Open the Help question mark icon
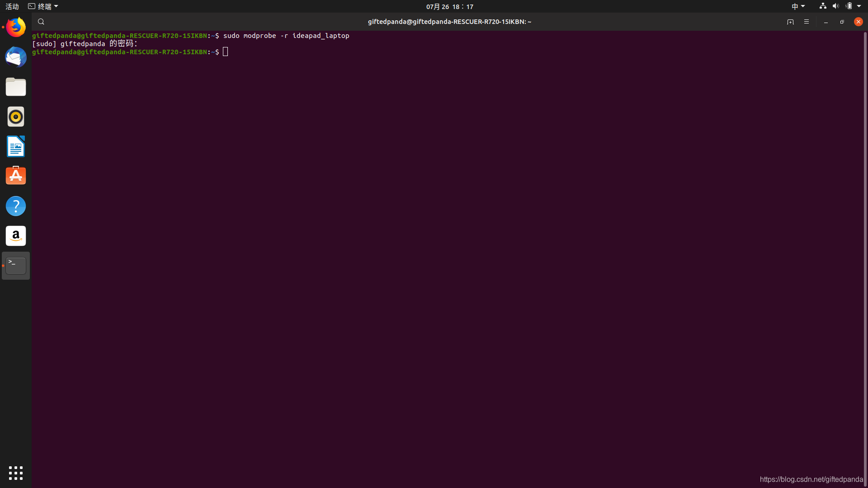This screenshot has width=868, height=488. coord(16,206)
